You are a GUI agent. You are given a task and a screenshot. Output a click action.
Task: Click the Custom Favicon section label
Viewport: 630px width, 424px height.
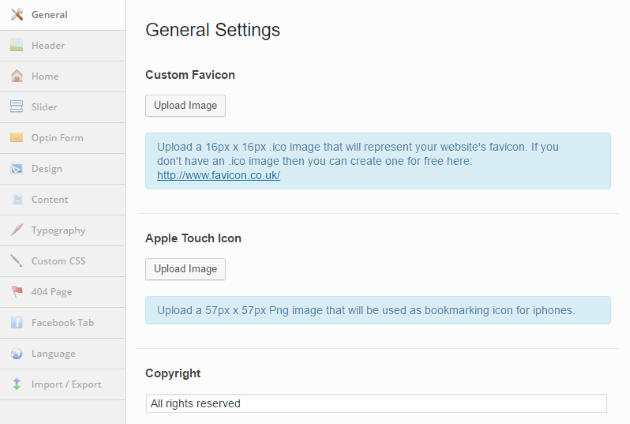(190, 75)
